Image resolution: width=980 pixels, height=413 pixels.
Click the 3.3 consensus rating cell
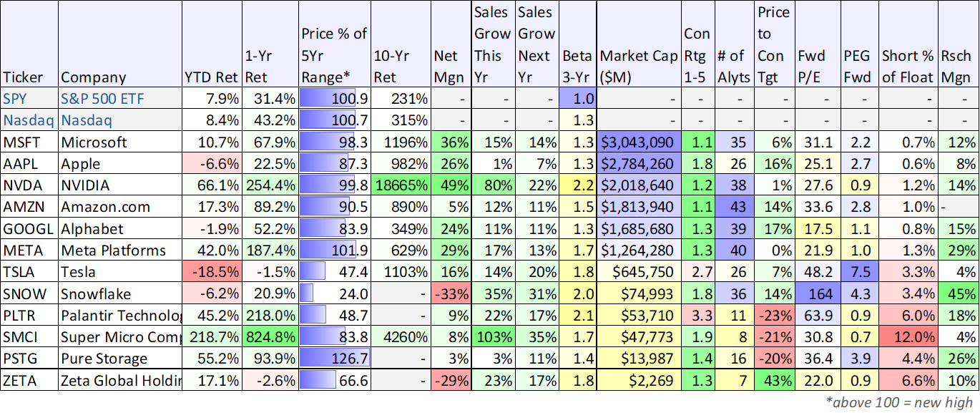pyautogui.click(x=697, y=315)
